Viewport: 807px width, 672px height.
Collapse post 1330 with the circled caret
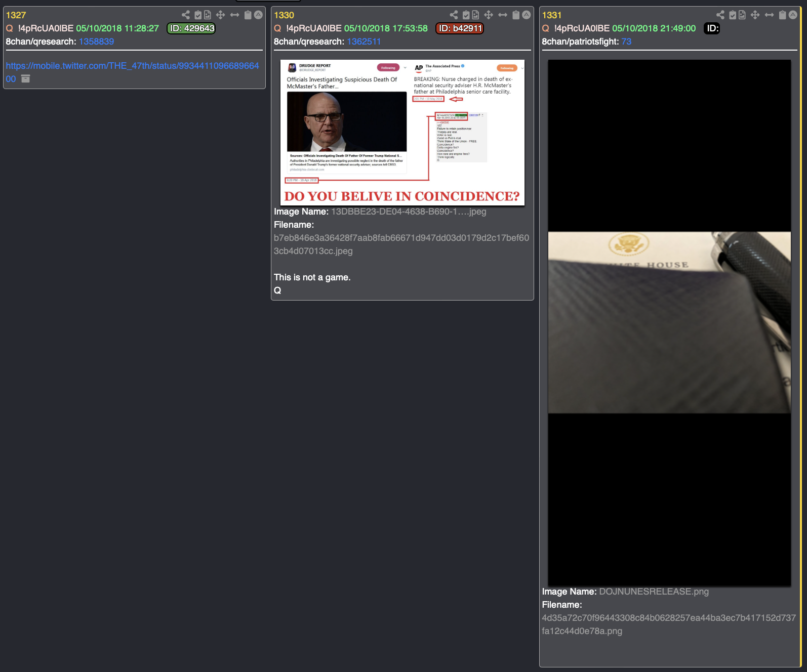526,15
